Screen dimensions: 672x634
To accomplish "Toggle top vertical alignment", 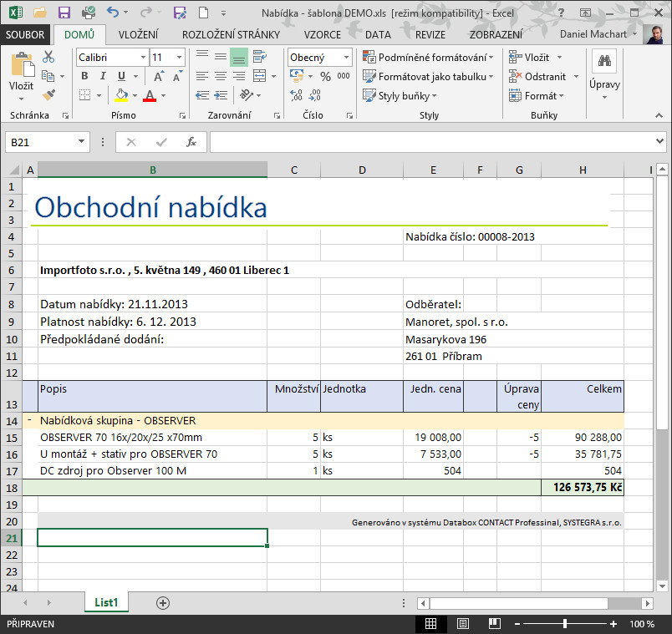I will (202, 56).
